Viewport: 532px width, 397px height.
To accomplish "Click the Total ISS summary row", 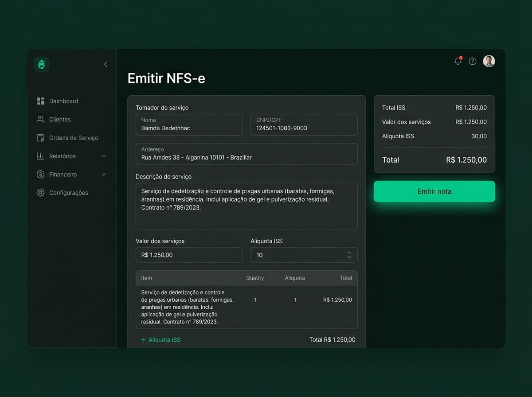I will point(434,108).
